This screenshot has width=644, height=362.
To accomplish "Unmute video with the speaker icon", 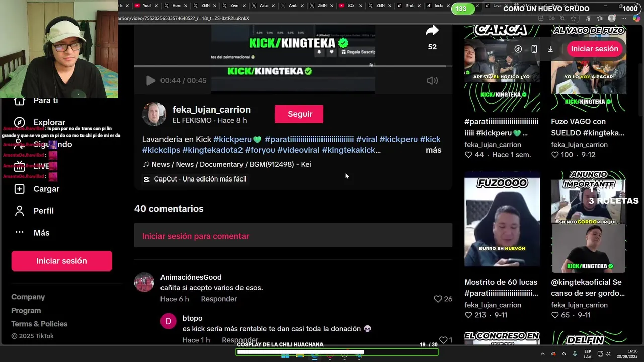I will [432, 80].
